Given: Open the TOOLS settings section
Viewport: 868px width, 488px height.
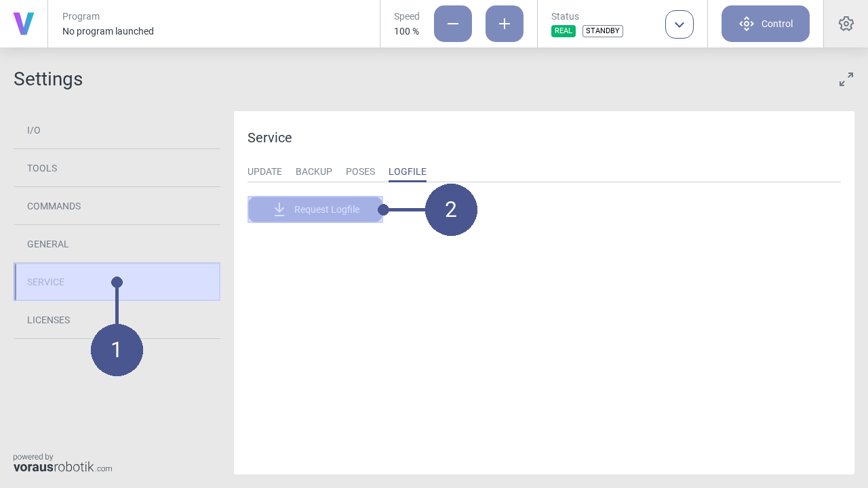Looking at the screenshot, I should [42, 168].
